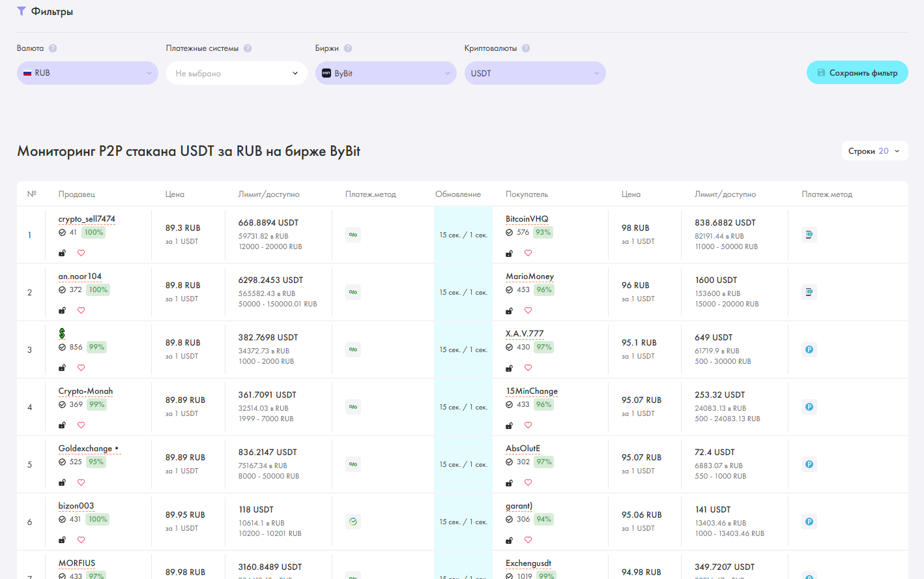Open seller profile crypto_sell7474
The height and width of the screenshot is (579, 924).
[87, 219]
